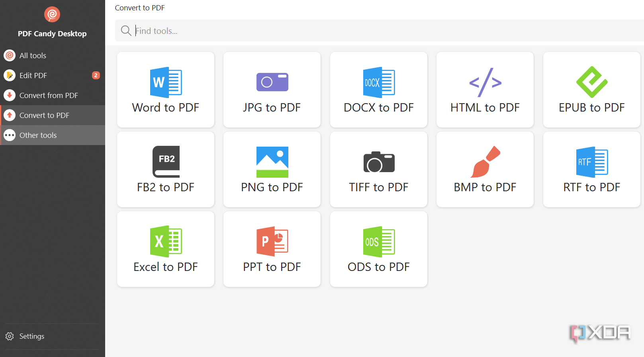Click the search magnifier icon
This screenshot has height=357, width=644.
tap(126, 31)
